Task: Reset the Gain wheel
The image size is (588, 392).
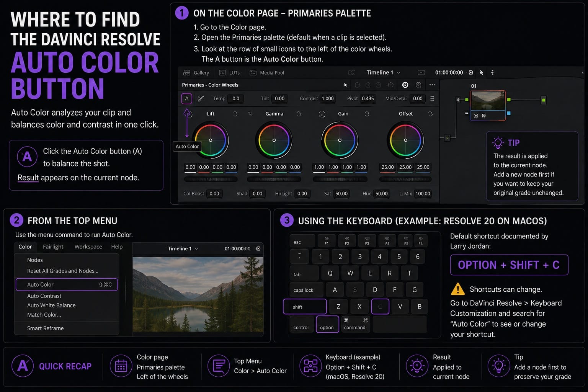Action: coord(367,114)
